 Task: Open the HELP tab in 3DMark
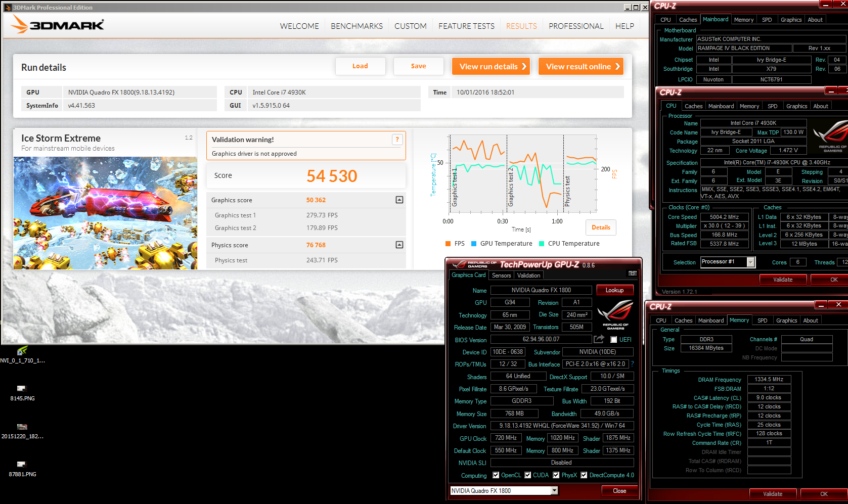coord(624,26)
